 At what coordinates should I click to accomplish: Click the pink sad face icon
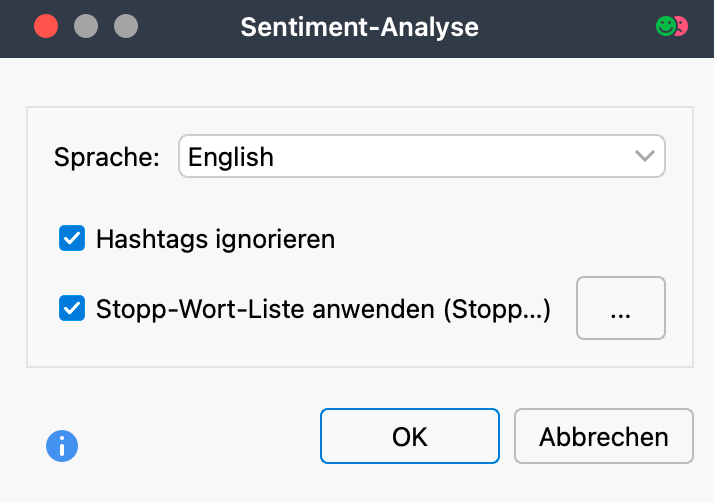point(681,26)
